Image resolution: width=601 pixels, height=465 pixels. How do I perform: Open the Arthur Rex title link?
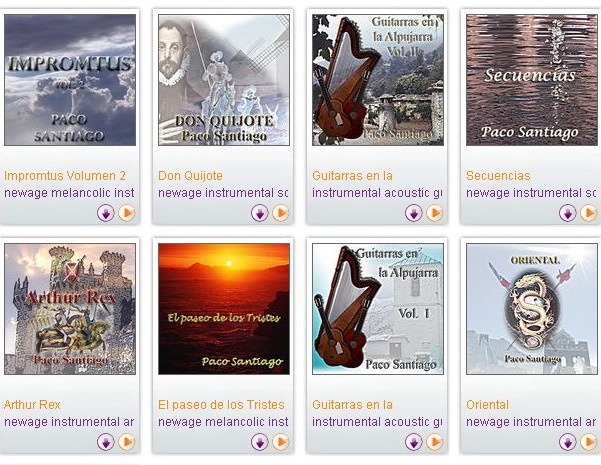click(x=32, y=405)
